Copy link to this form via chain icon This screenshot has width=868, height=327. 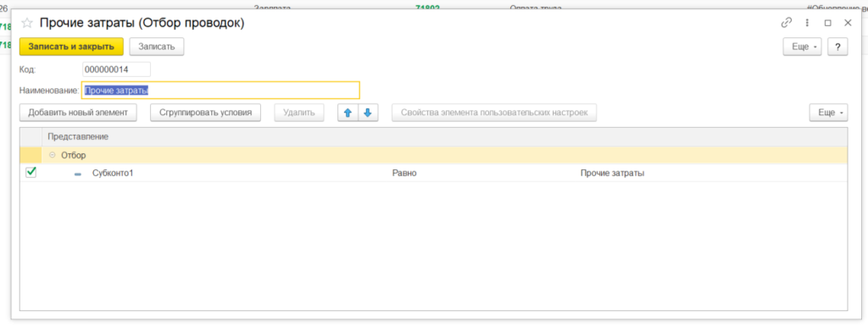pos(786,23)
